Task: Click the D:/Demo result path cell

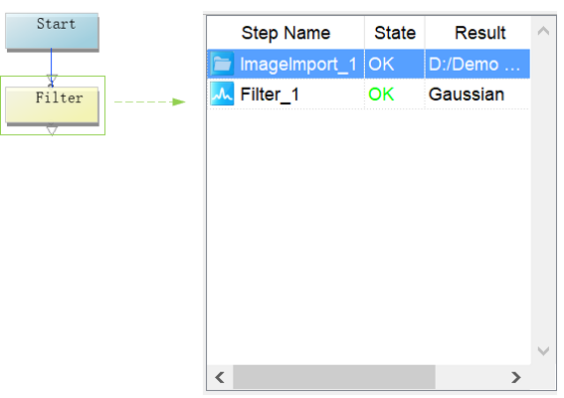Action: (477, 64)
